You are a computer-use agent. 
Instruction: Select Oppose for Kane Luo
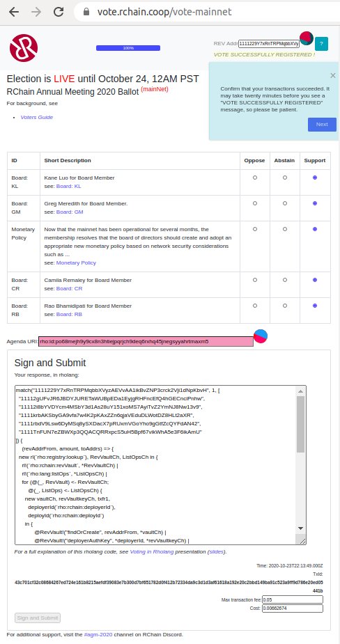pyautogui.click(x=255, y=178)
